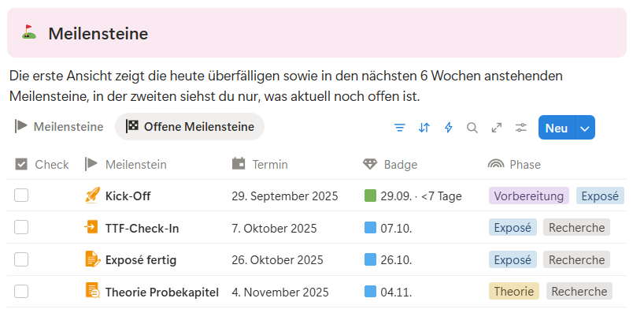Tick the checkbox for Kick-Off
The width and height of the screenshot is (644, 313).
point(21,196)
